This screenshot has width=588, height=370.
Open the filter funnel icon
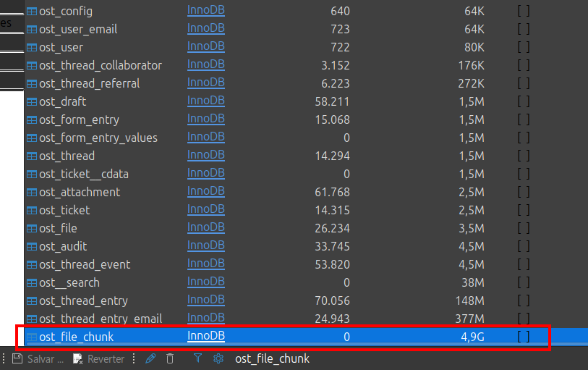[x=197, y=358]
